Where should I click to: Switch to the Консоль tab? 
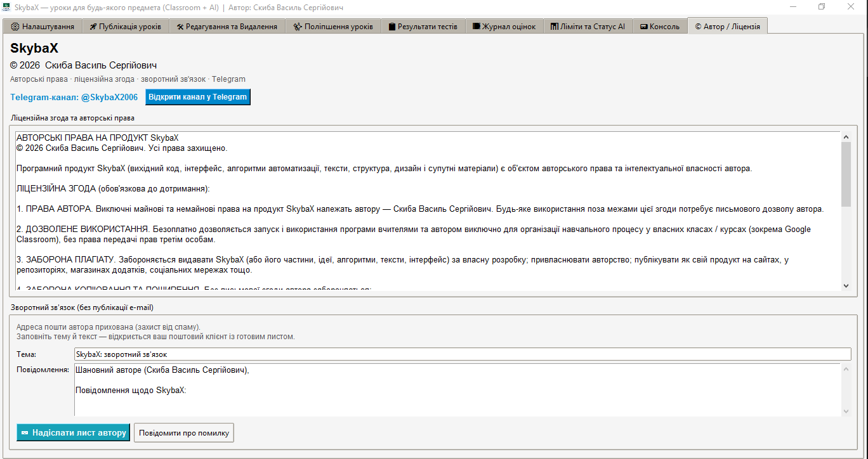660,27
